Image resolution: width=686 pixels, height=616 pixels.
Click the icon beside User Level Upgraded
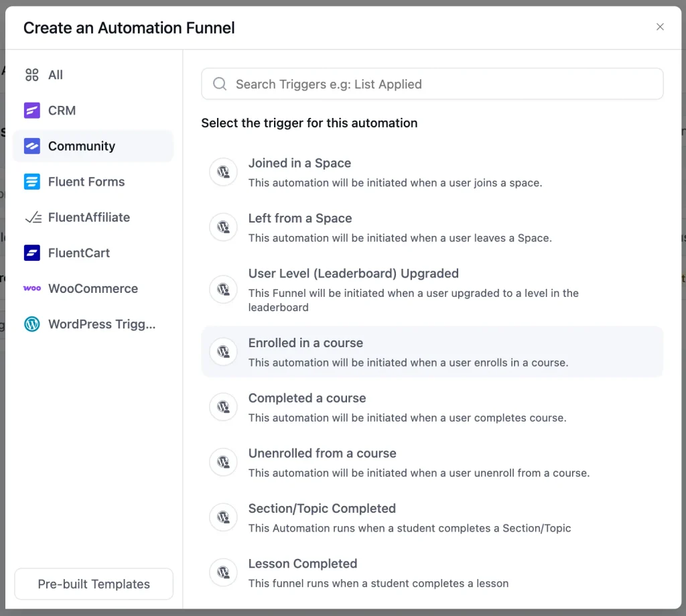(224, 289)
